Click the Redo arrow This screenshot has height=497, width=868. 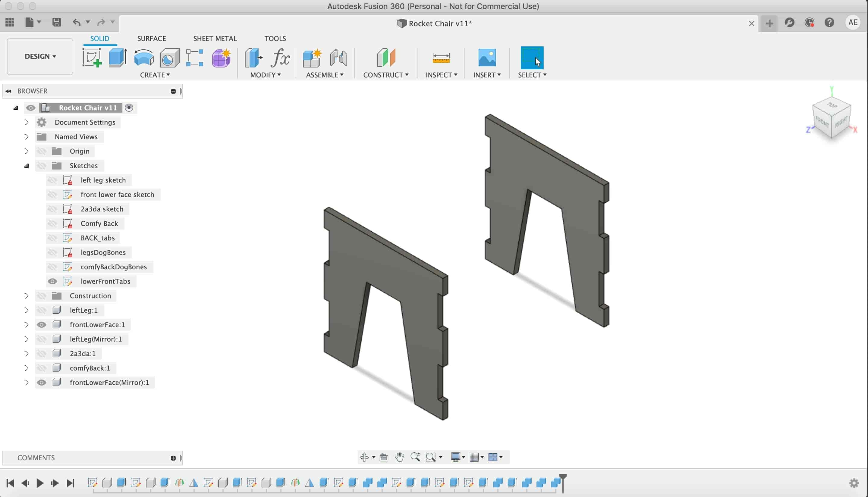pyautogui.click(x=101, y=23)
